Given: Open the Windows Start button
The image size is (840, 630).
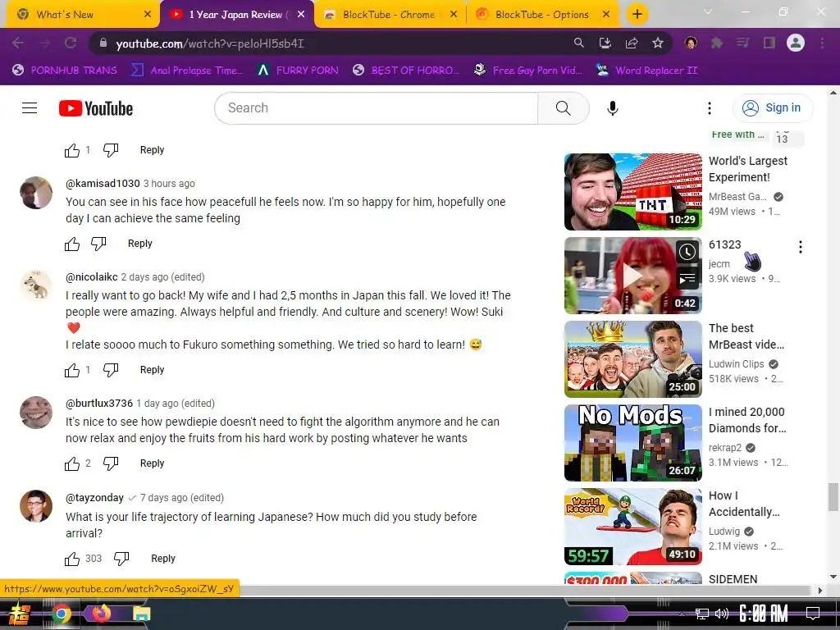Looking at the screenshot, I should point(20,614).
